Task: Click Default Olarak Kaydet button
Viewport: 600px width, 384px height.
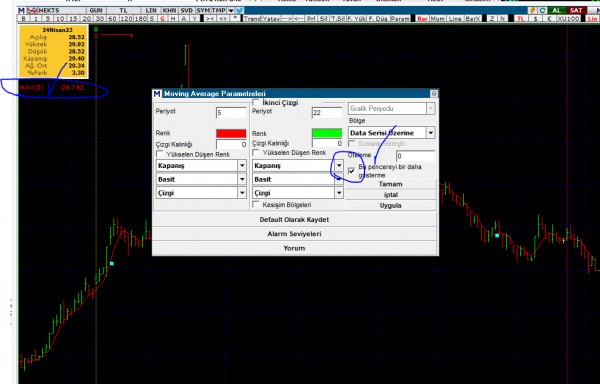Action: coord(294,220)
